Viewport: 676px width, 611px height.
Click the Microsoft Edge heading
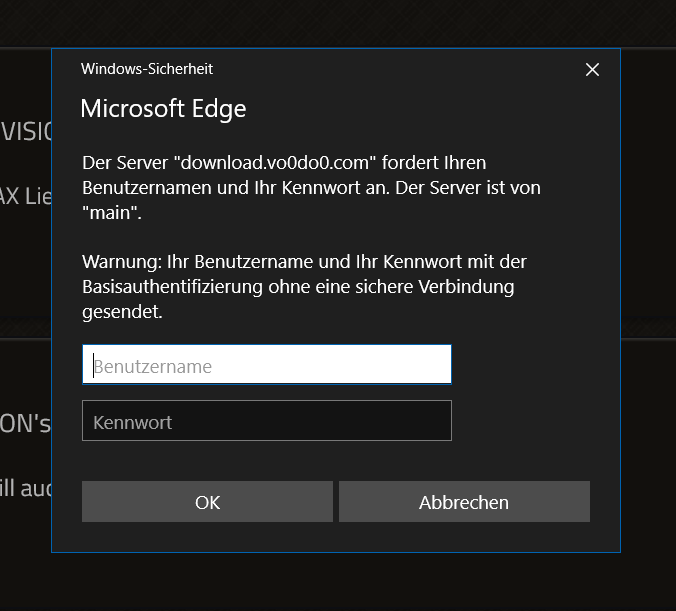[163, 108]
